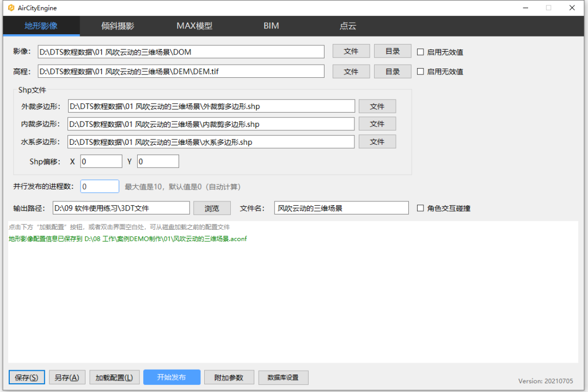Click the AirCityEngine app logo icon
This screenshot has width=588, height=392.
(11, 8)
